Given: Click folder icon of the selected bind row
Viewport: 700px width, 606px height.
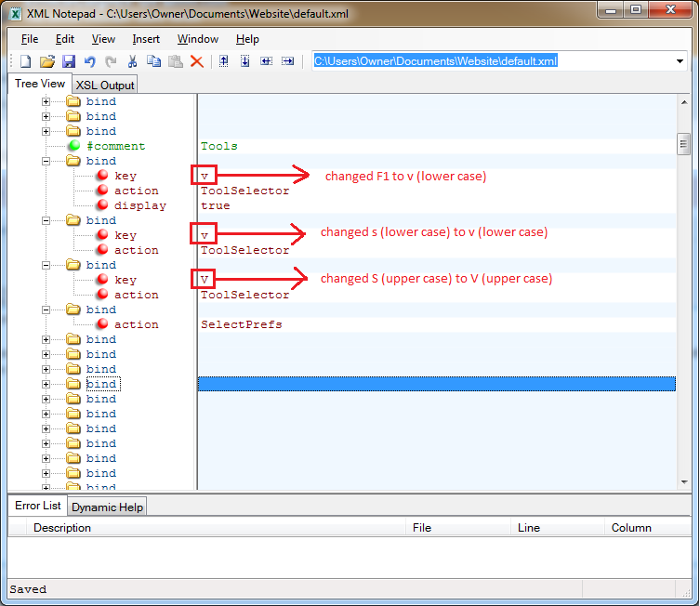Looking at the screenshot, I should coord(73,383).
